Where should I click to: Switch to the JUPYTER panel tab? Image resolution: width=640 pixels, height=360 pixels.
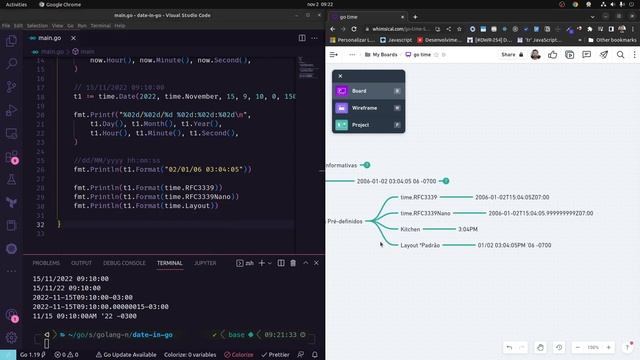click(205, 263)
